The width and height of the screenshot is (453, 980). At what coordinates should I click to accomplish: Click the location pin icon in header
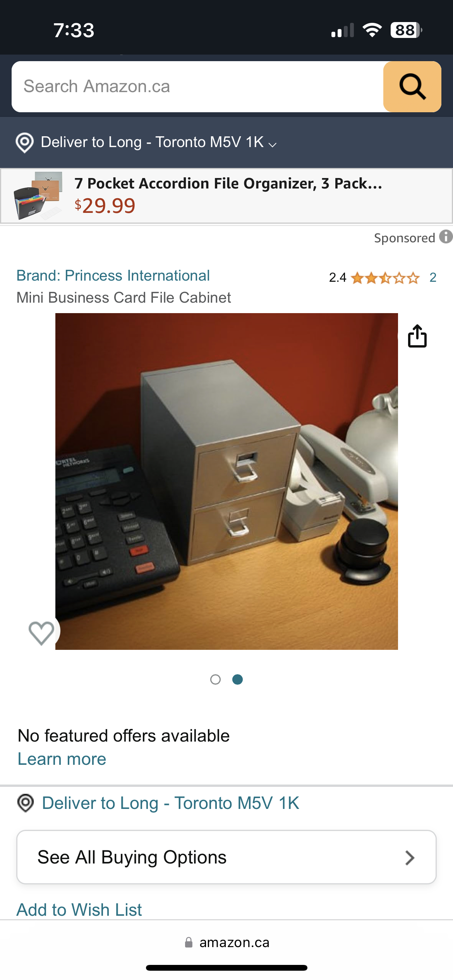pos(24,143)
